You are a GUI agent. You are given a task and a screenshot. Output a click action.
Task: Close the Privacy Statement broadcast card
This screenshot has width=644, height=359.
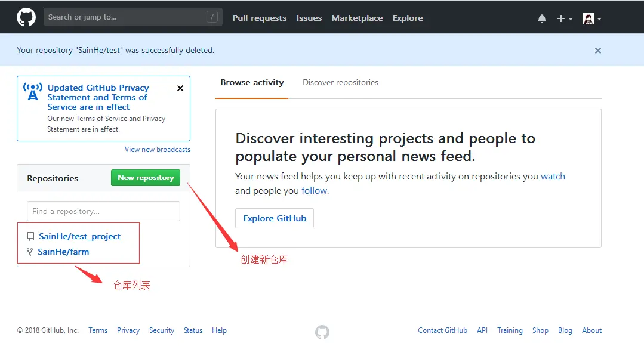(x=180, y=88)
